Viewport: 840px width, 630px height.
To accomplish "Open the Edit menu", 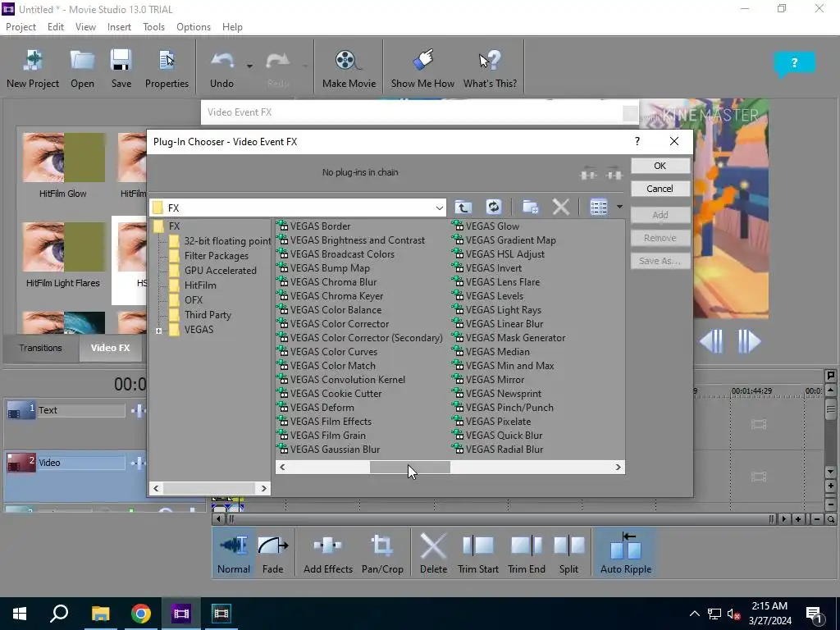I will click(55, 27).
